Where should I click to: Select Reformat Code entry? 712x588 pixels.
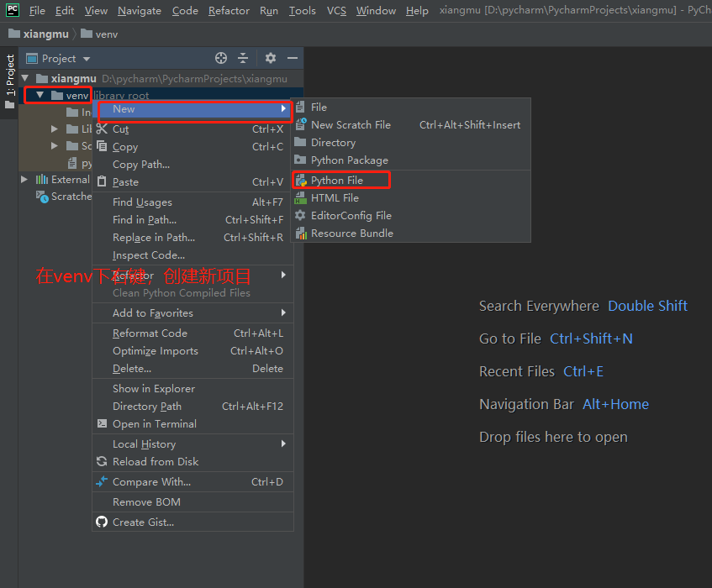click(193, 333)
